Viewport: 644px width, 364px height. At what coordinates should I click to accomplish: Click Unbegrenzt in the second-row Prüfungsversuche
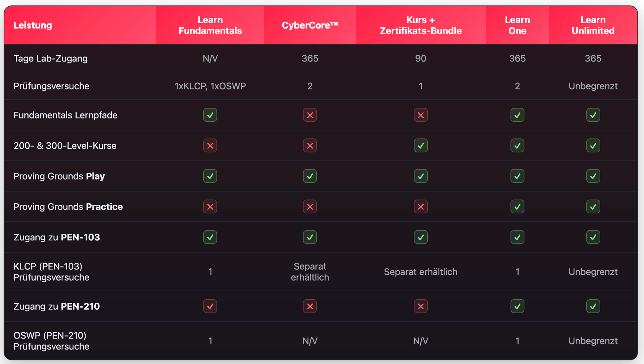point(593,86)
